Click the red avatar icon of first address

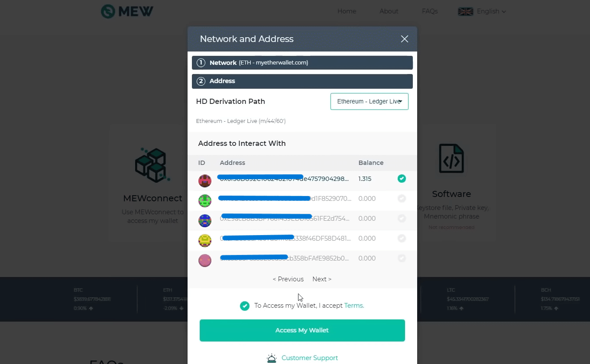pyautogui.click(x=205, y=180)
